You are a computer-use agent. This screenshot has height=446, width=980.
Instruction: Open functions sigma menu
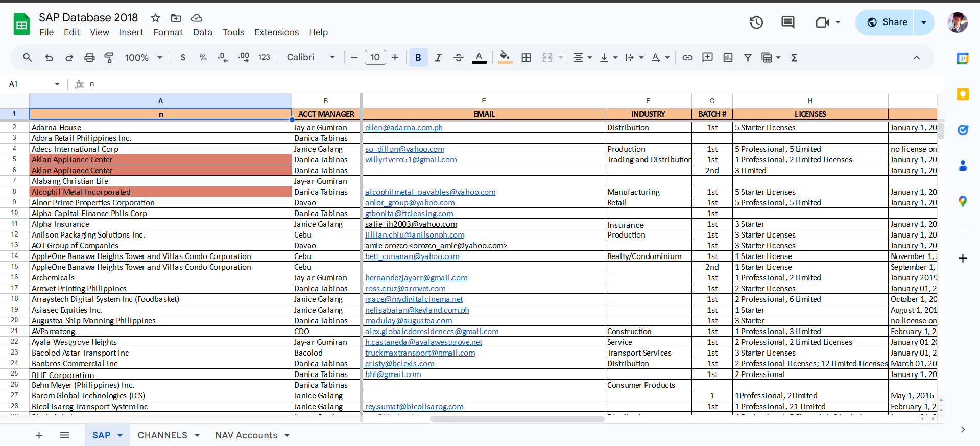794,58
